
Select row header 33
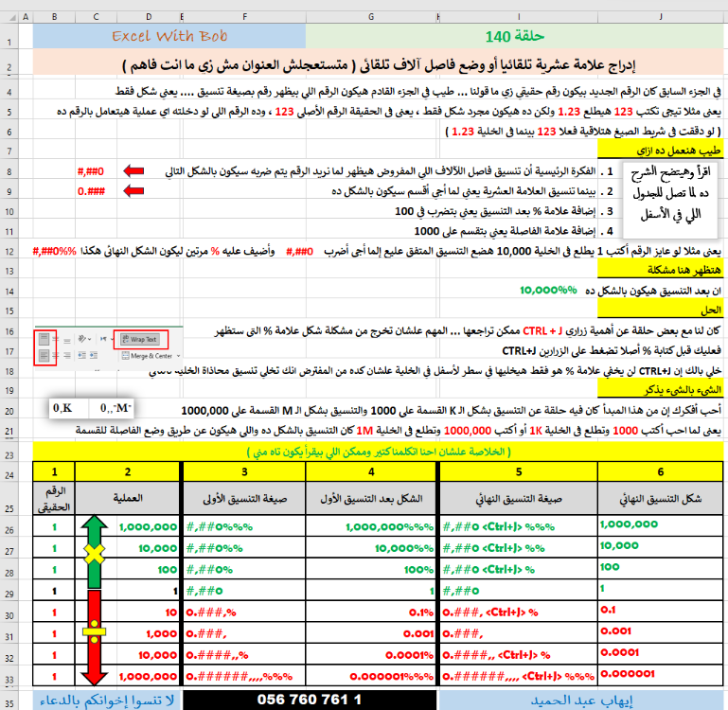tap(9, 676)
